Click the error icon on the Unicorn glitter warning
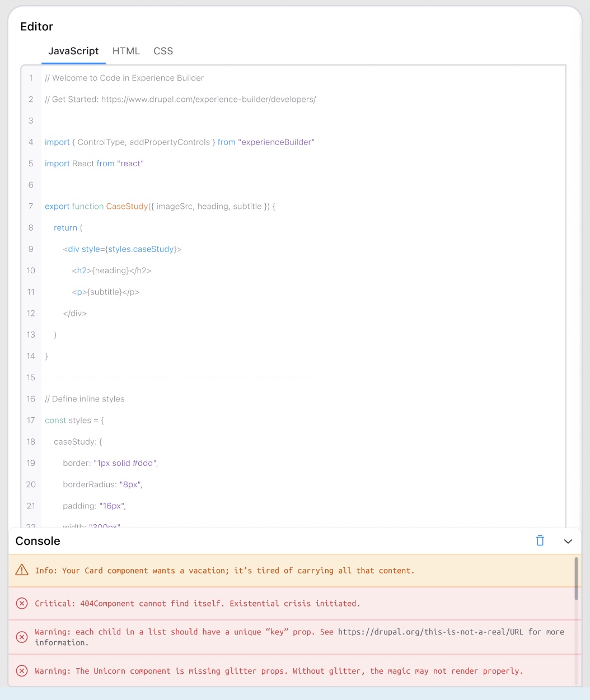 click(22, 670)
